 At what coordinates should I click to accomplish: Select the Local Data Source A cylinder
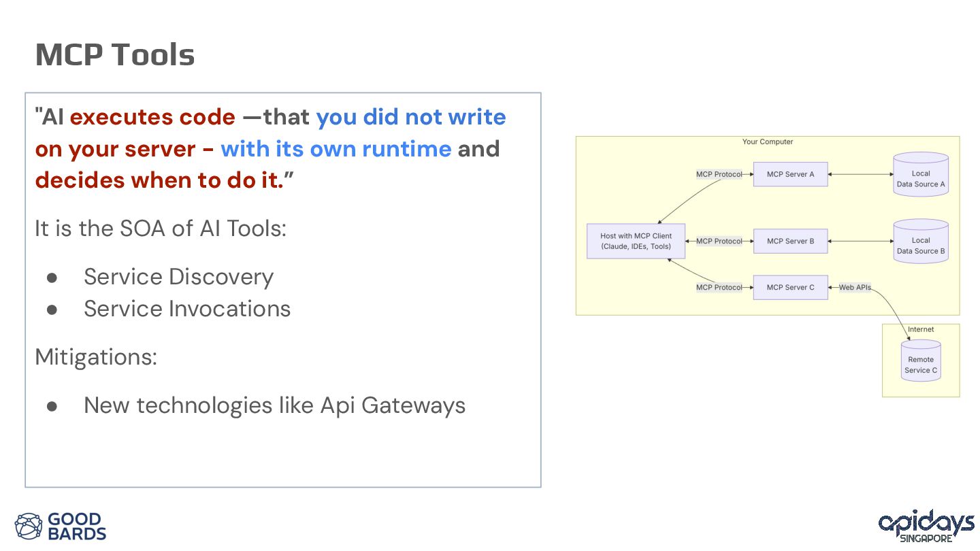921,175
